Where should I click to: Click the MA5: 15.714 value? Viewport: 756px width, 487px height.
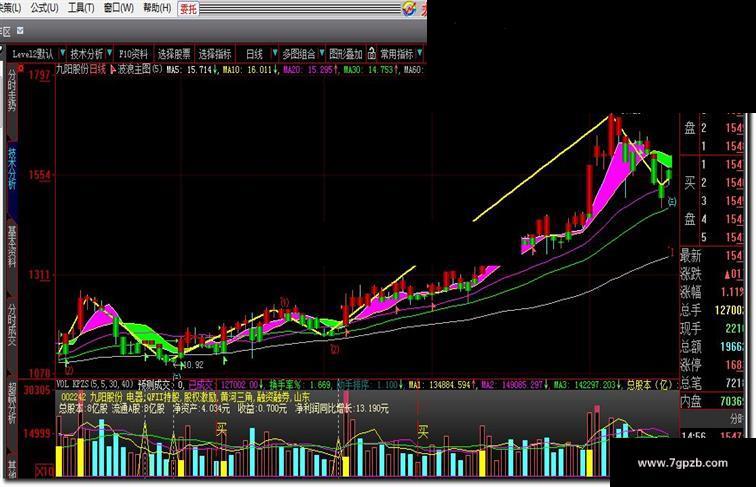click(x=192, y=69)
